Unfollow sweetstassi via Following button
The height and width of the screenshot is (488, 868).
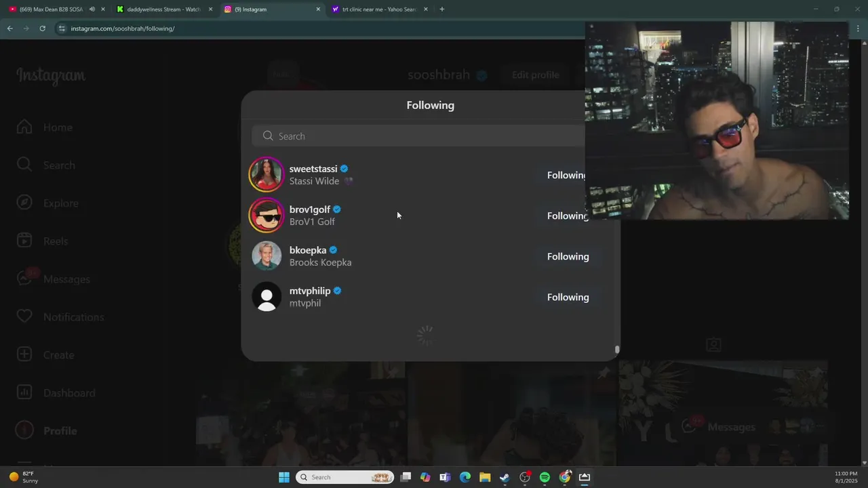pyautogui.click(x=566, y=176)
